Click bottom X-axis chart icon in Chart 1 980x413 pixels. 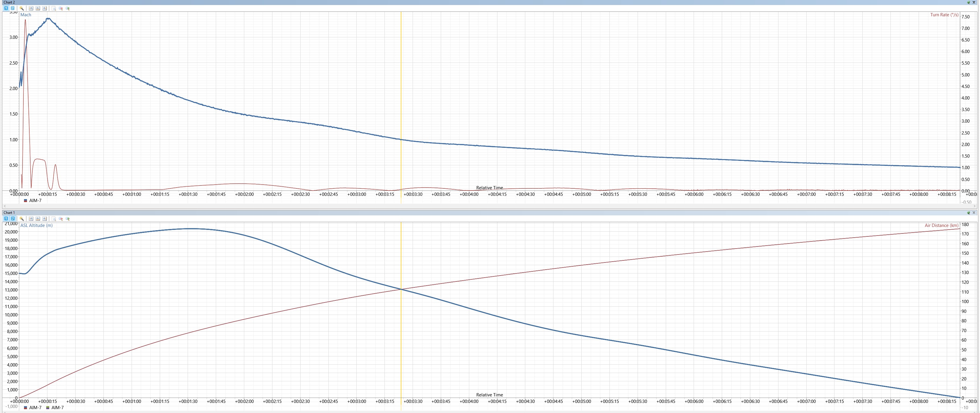pyautogui.click(x=38, y=219)
